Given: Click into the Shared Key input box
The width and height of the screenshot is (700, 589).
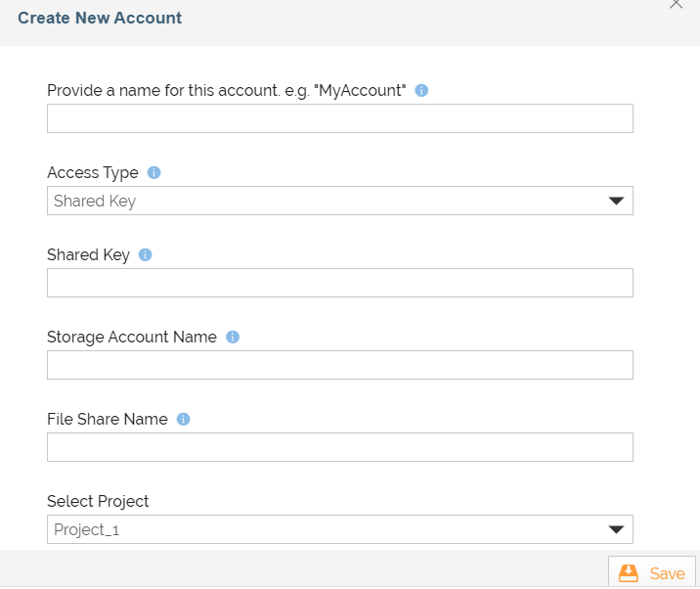Looking at the screenshot, I should [x=339, y=283].
